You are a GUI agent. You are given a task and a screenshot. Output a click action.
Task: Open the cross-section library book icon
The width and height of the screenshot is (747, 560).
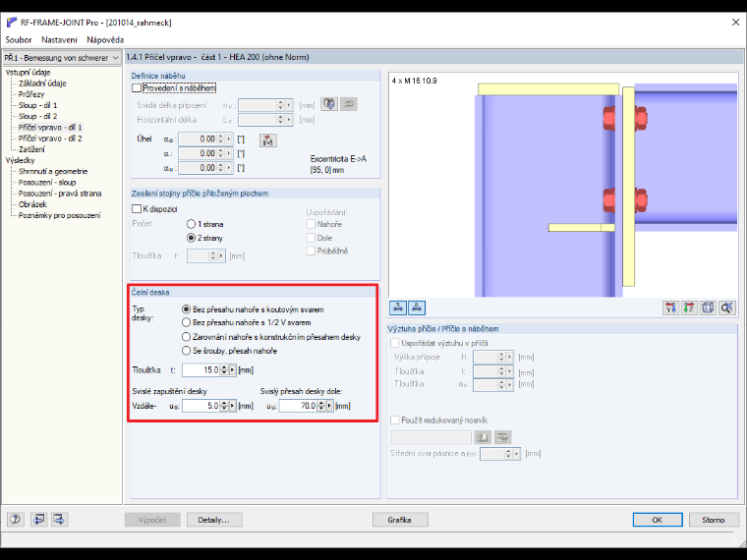[483, 437]
